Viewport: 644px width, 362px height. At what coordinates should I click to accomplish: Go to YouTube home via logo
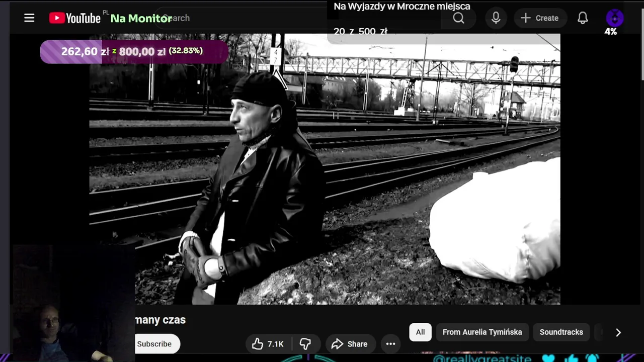pos(75,18)
